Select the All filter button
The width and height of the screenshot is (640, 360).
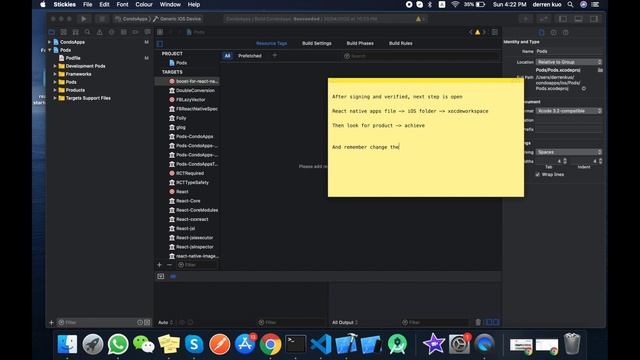pyautogui.click(x=227, y=56)
